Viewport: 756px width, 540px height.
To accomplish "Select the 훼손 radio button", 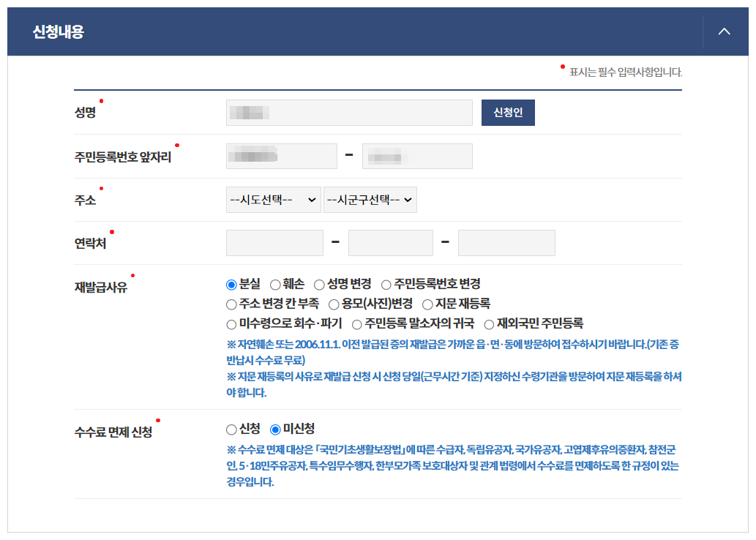I will click(275, 285).
